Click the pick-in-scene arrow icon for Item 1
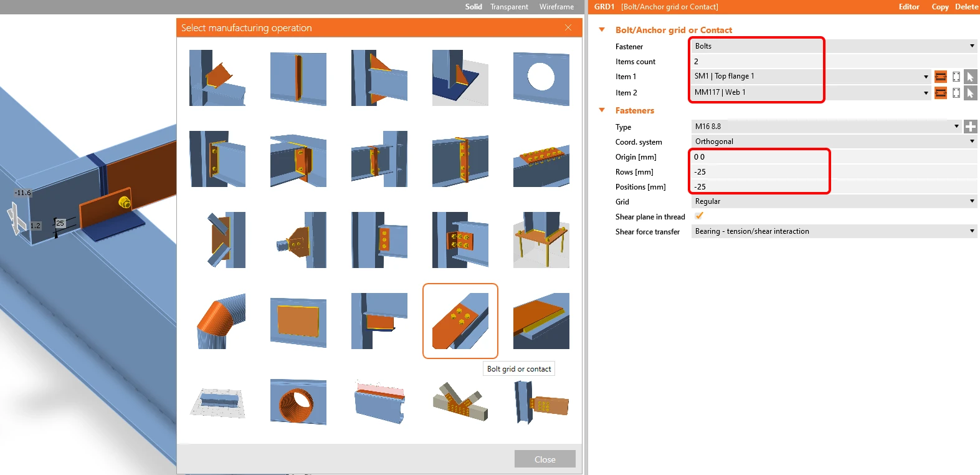Screen dimensions: 980x475 (970, 77)
